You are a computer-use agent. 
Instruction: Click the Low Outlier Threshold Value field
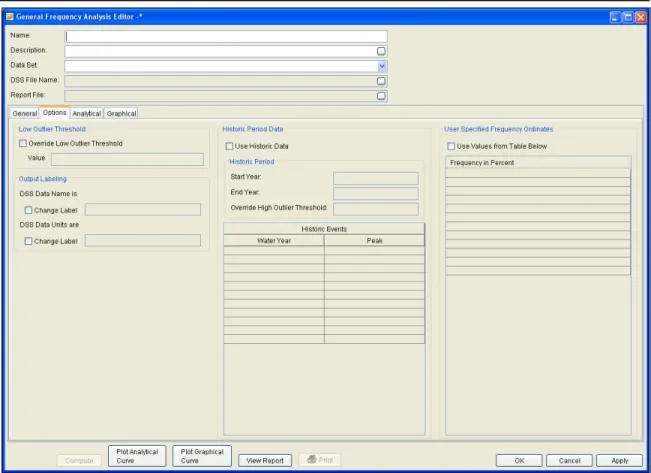click(x=127, y=159)
